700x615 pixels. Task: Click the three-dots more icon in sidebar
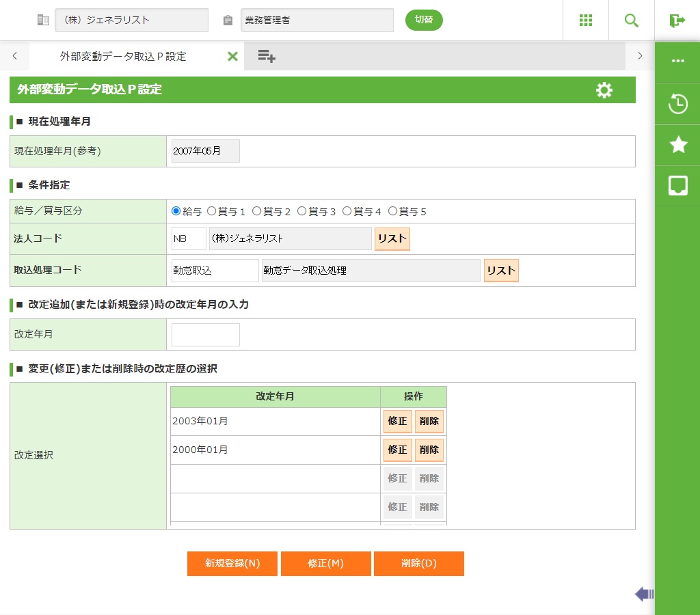coord(677,61)
